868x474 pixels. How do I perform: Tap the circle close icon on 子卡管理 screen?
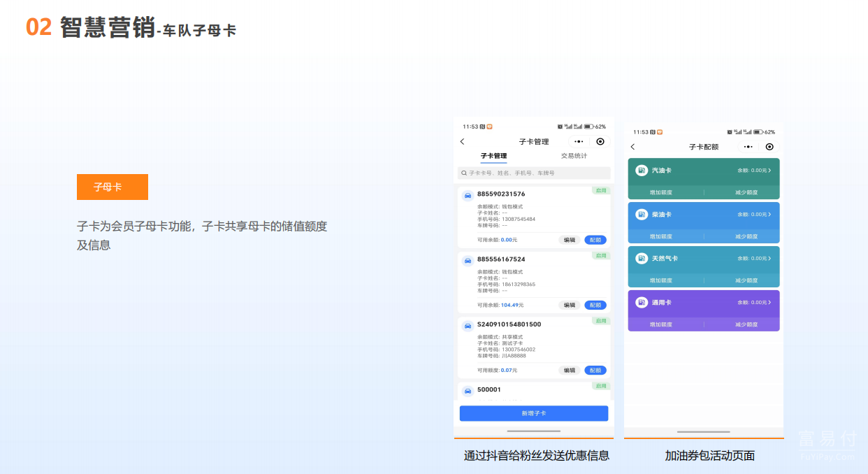[x=600, y=142]
